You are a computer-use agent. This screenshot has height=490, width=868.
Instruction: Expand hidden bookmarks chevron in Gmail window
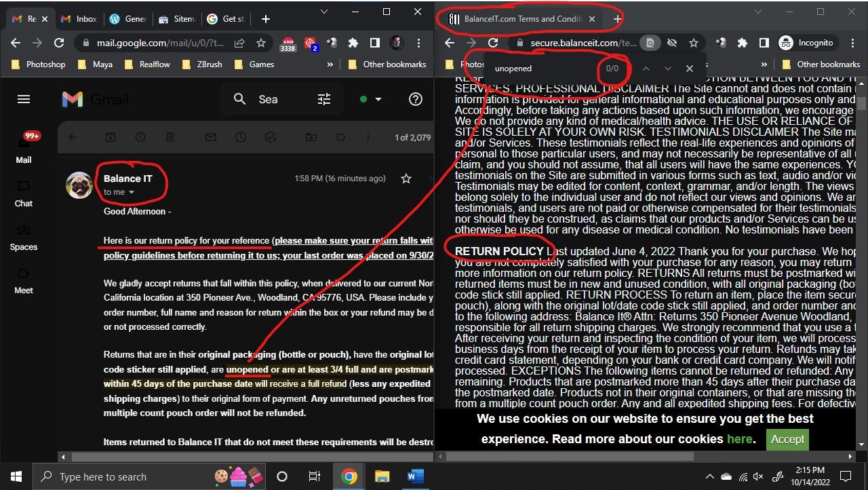click(x=330, y=64)
